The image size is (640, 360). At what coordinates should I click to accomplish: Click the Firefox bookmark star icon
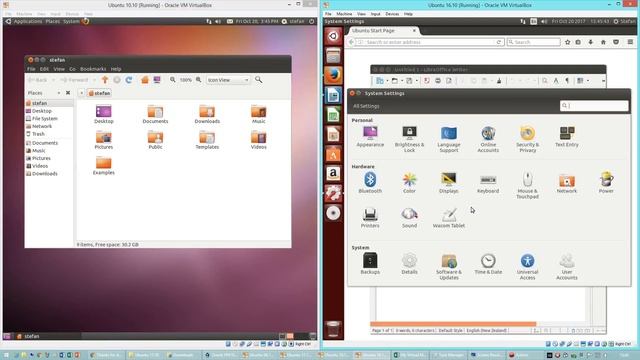coord(567,42)
